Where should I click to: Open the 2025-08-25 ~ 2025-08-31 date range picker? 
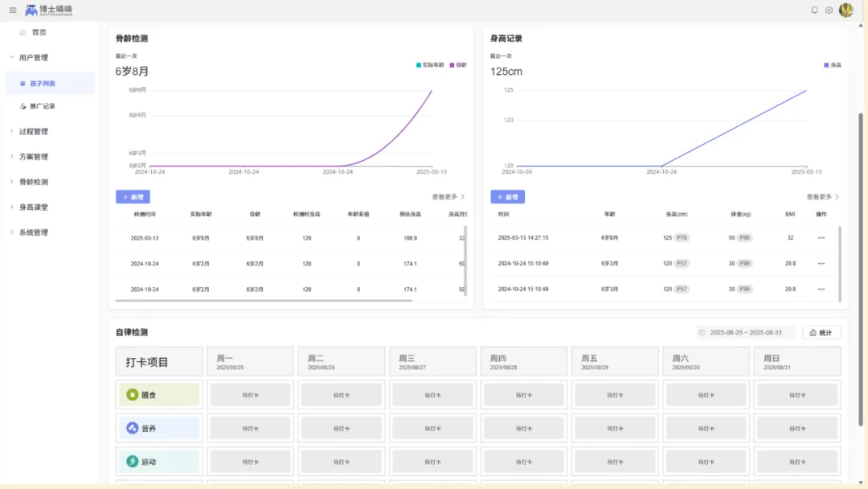(x=746, y=332)
